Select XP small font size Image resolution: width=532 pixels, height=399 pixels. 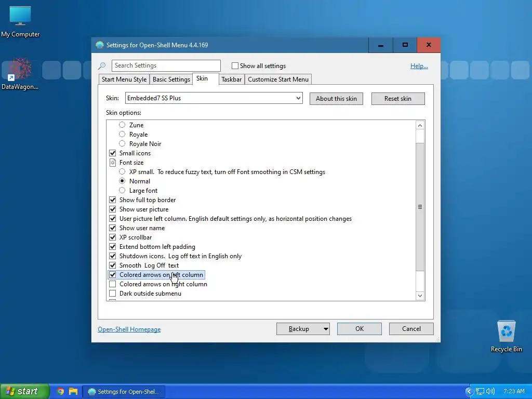[x=122, y=171]
